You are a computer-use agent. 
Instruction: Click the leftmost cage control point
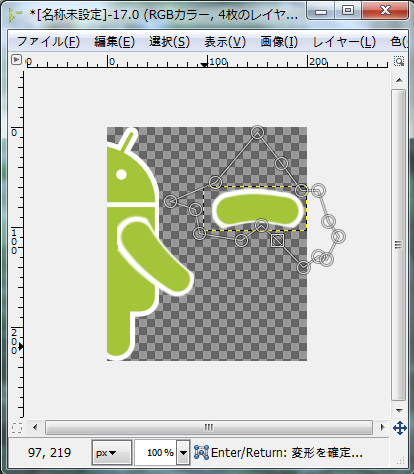[x=170, y=201]
